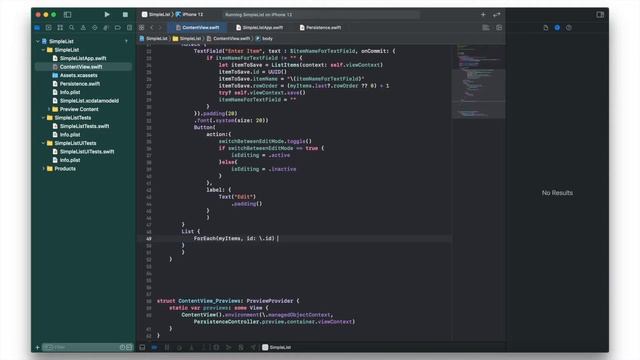The width and height of the screenshot is (640, 360).
Task: Open the Library plus button
Action: pos(483,14)
